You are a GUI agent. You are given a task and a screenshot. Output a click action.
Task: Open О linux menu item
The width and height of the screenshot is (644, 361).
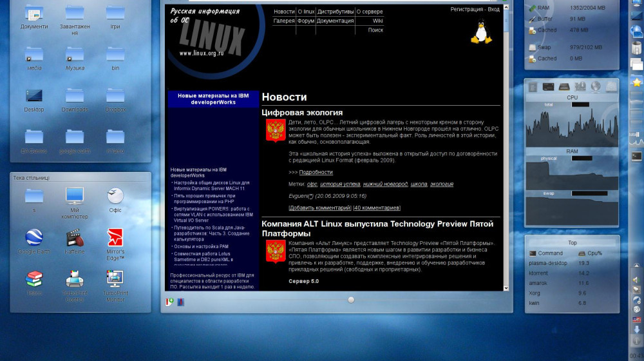pos(306,12)
